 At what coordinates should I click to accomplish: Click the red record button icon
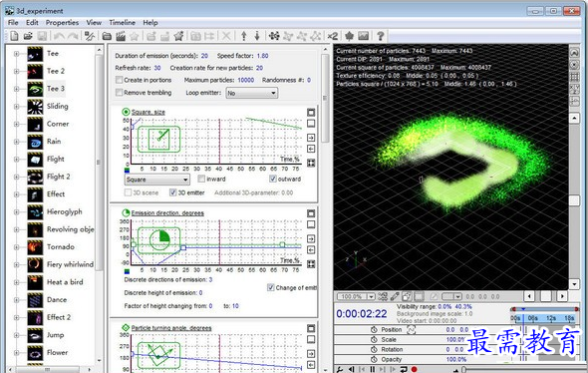415,370
